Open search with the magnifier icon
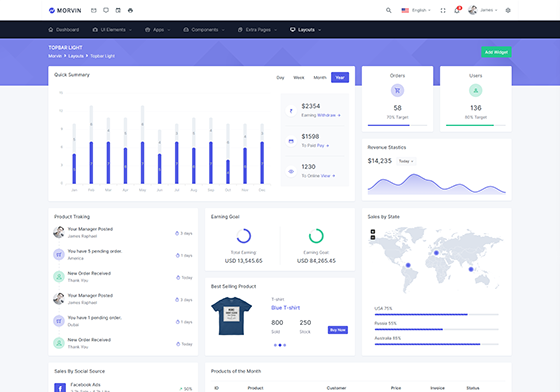 coord(389,10)
